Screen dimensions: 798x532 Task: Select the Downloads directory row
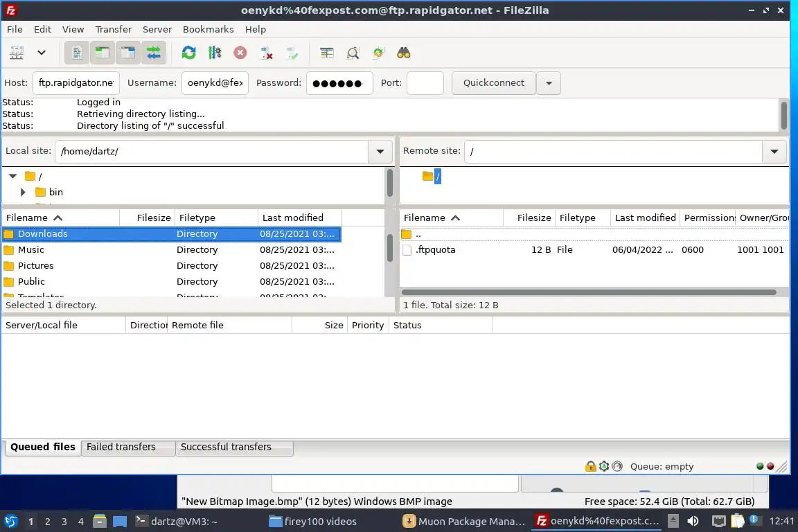[x=172, y=233]
